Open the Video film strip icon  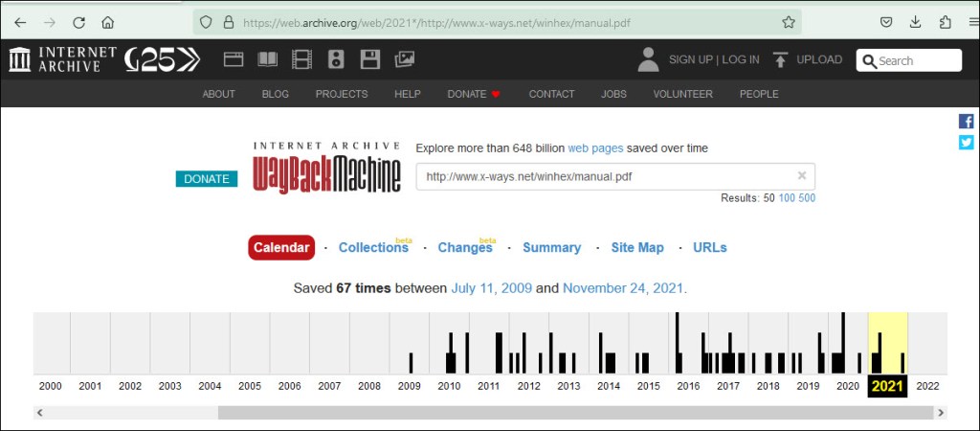(x=301, y=59)
